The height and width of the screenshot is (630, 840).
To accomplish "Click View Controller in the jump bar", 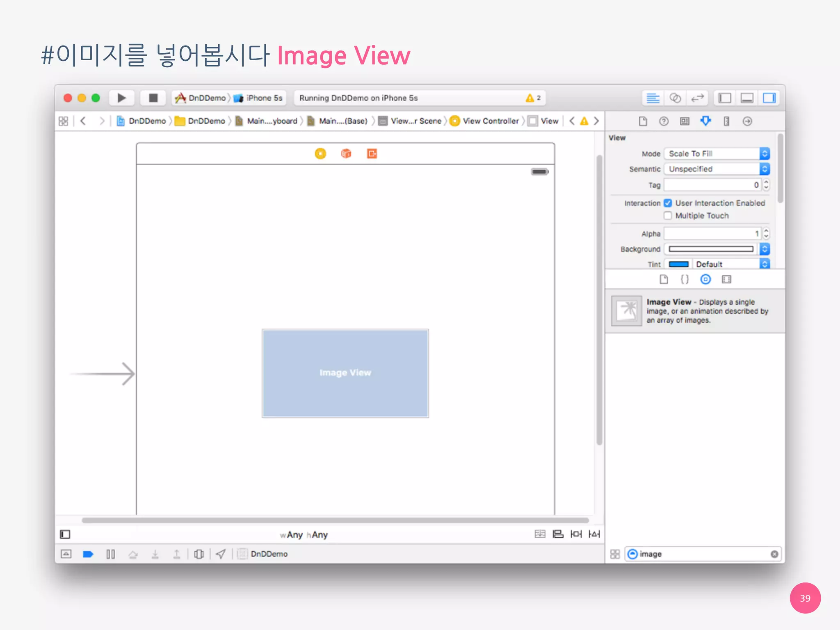I will 484,121.
